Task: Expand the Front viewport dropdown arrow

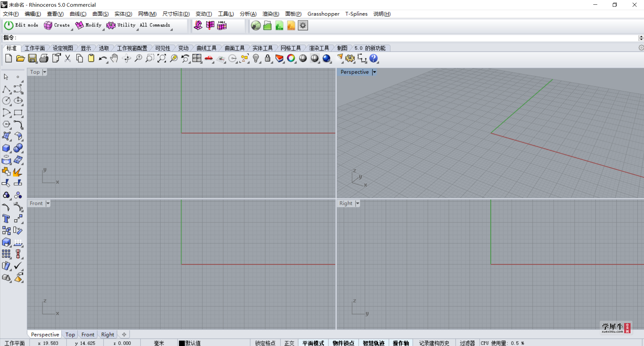Action: click(x=48, y=203)
